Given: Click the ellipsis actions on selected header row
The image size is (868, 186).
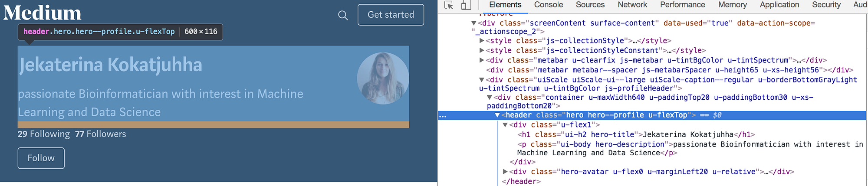Looking at the screenshot, I should pos(443,116).
